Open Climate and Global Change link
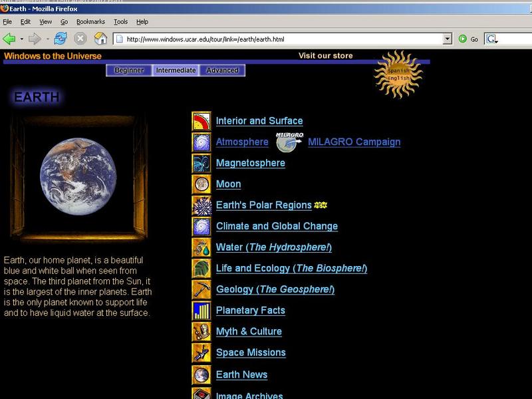The width and height of the screenshot is (532, 399). (x=277, y=226)
